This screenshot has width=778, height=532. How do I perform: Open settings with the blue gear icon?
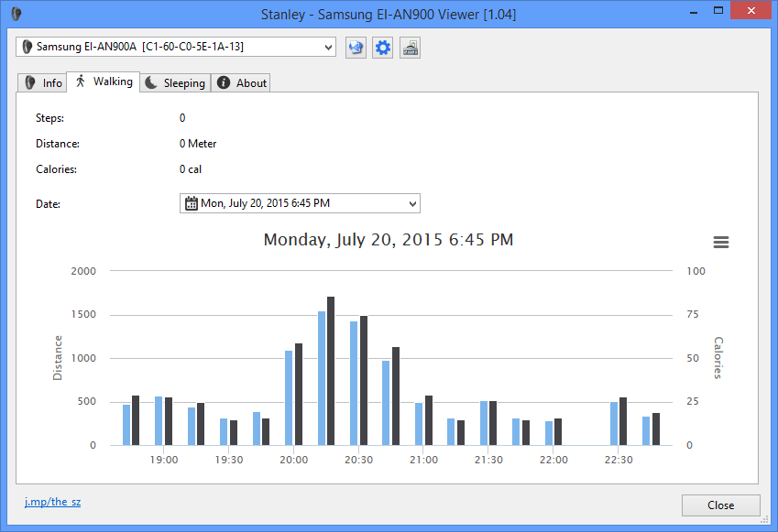pos(382,48)
